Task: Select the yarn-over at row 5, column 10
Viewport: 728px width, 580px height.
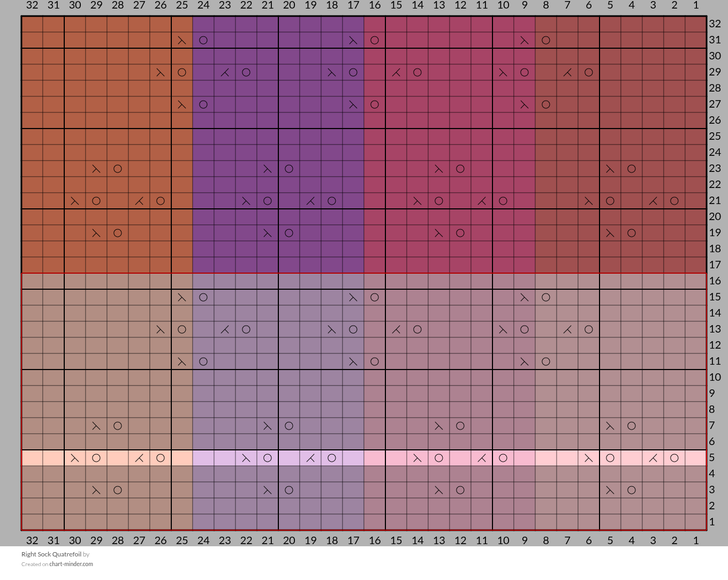Action: click(x=503, y=458)
